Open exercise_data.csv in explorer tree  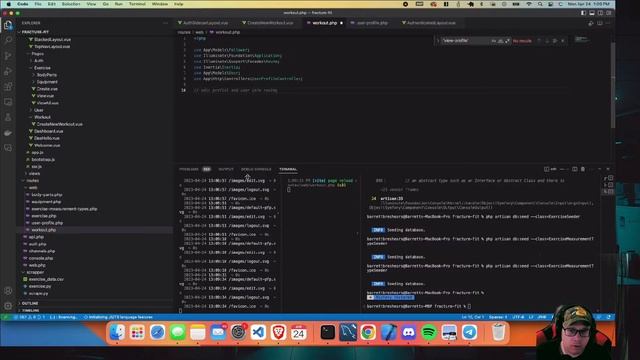click(46, 279)
